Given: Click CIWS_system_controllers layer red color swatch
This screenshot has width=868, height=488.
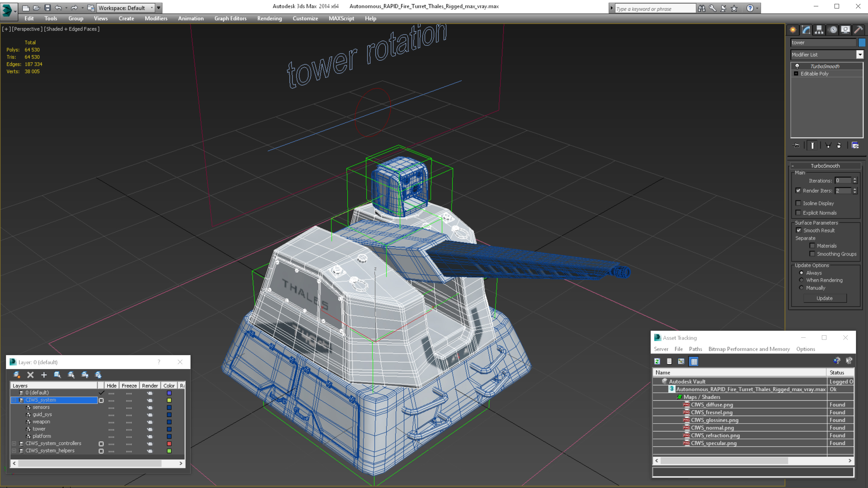Looking at the screenshot, I should 169,443.
